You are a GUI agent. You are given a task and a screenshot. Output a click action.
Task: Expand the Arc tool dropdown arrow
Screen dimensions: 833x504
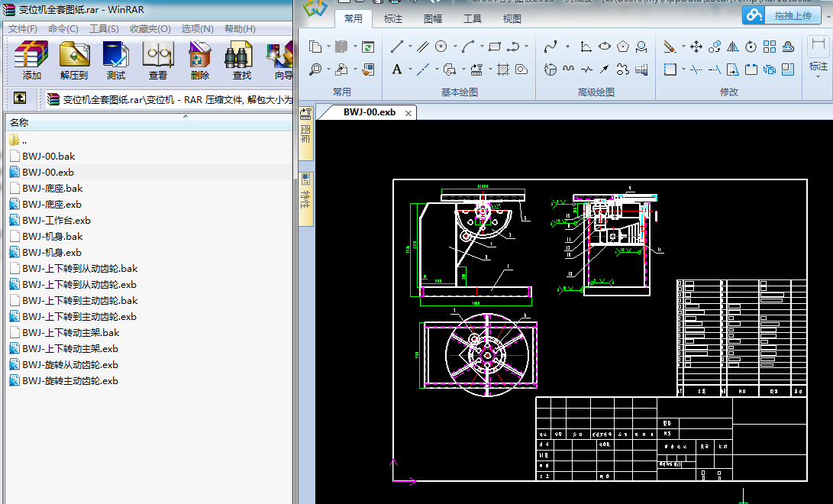click(482, 47)
